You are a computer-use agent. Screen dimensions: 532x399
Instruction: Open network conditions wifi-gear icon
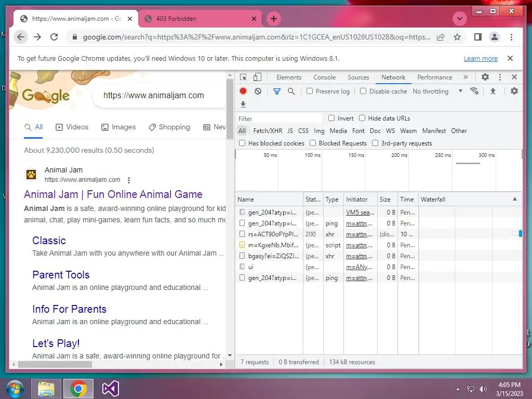click(x=474, y=91)
